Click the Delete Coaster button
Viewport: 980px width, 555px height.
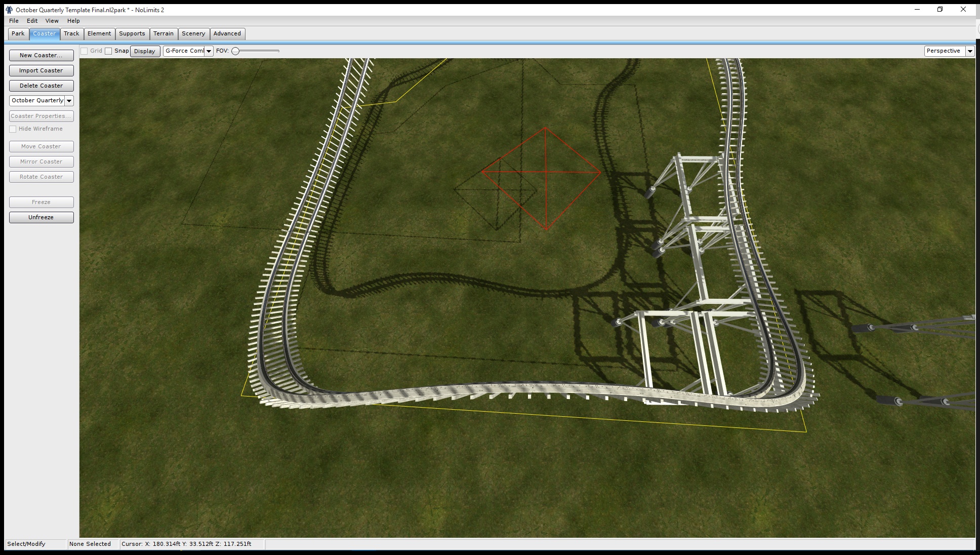click(x=41, y=86)
